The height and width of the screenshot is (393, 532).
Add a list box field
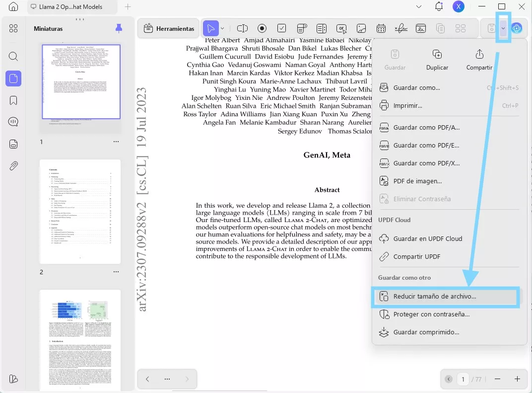point(321,28)
